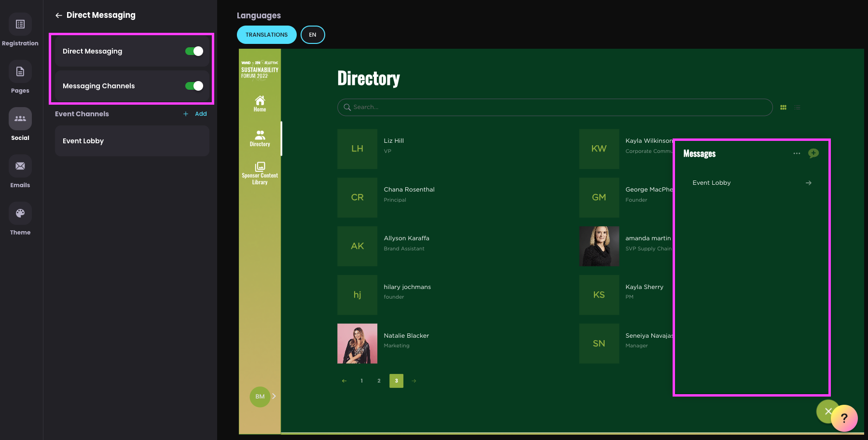Open Liz Hill LH avatar tile
868x440 pixels.
click(357, 149)
